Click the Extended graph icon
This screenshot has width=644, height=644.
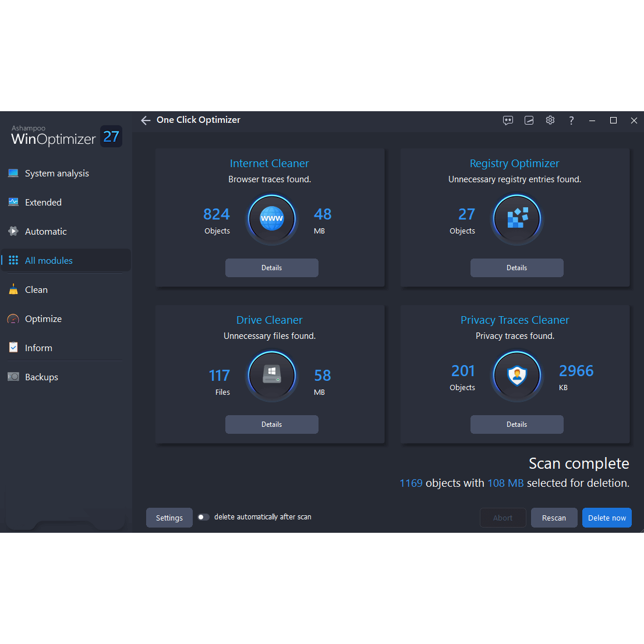coord(13,202)
